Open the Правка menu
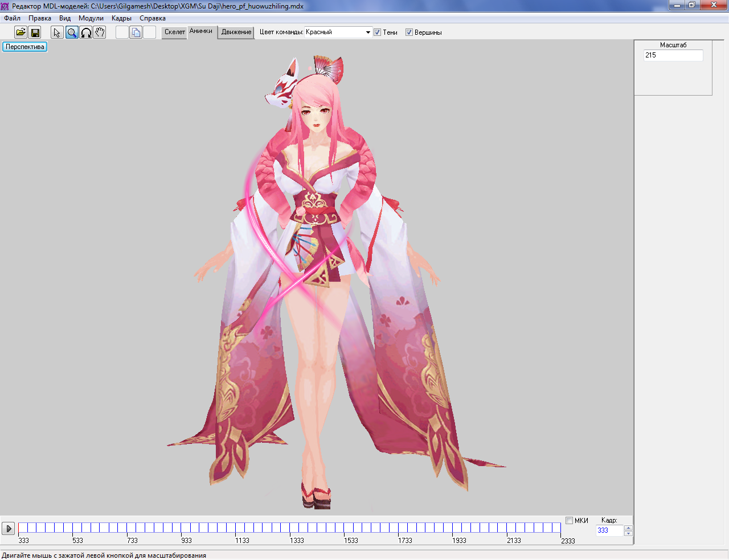The width and height of the screenshot is (729, 560). click(x=40, y=18)
